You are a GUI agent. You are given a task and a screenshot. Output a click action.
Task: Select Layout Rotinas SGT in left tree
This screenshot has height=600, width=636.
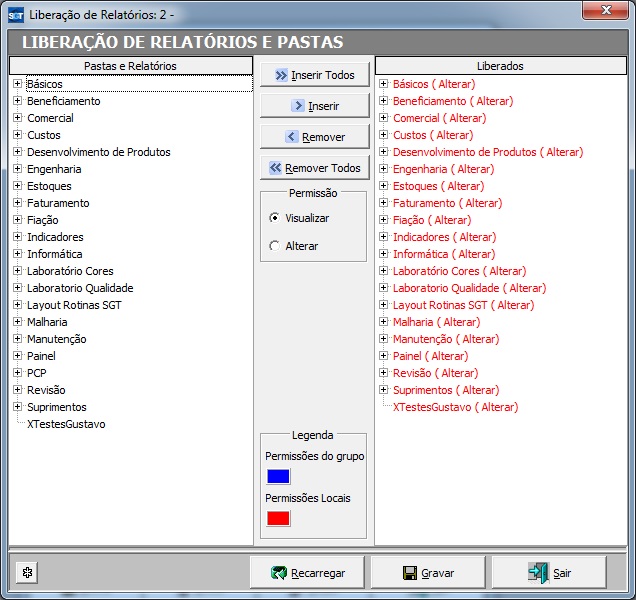click(74, 305)
